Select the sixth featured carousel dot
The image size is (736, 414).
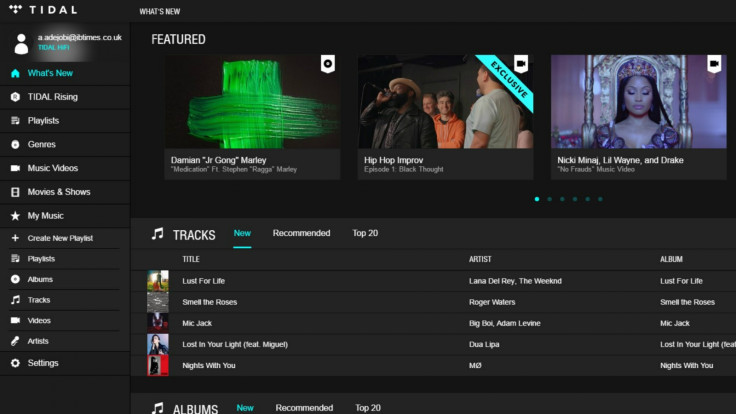[600, 199]
